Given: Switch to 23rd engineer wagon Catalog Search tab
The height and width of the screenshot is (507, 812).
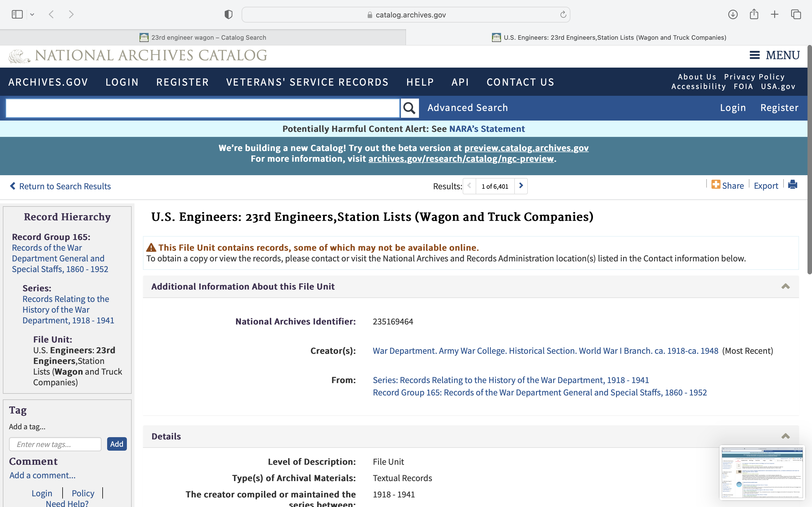Looking at the screenshot, I should (203, 37).
